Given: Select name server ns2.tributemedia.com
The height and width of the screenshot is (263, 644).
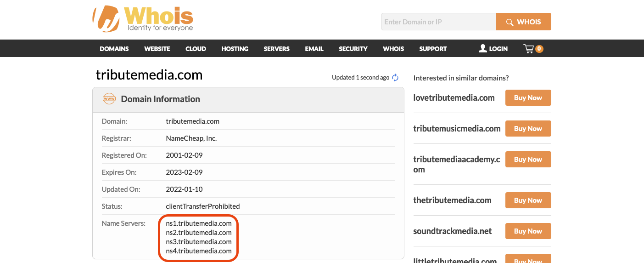Looking at the screenshot, I should tap(198, 233).
